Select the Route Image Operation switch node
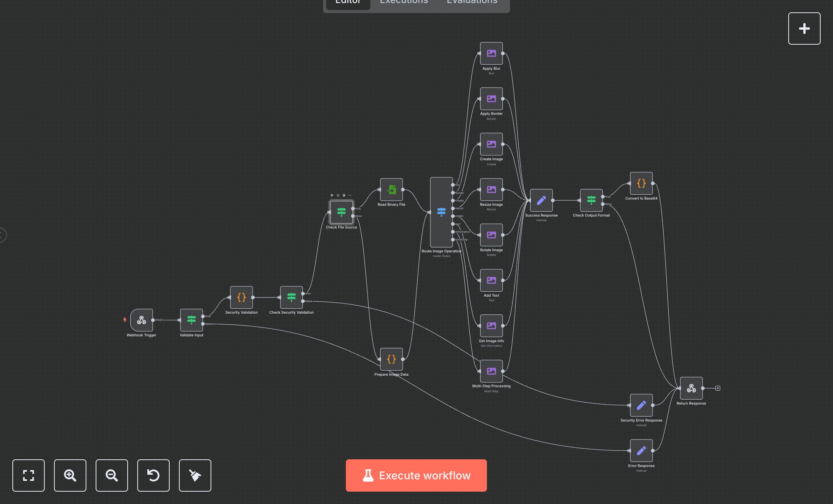The height and width of the screenshot is (504, 833). (x=441, y=212)
